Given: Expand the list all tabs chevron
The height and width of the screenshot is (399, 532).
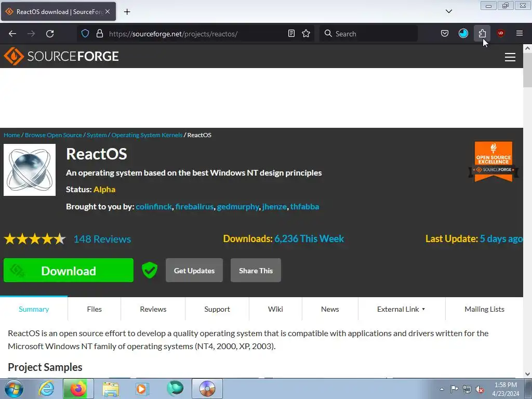Looking at the screenshot, I should [448, 11].
